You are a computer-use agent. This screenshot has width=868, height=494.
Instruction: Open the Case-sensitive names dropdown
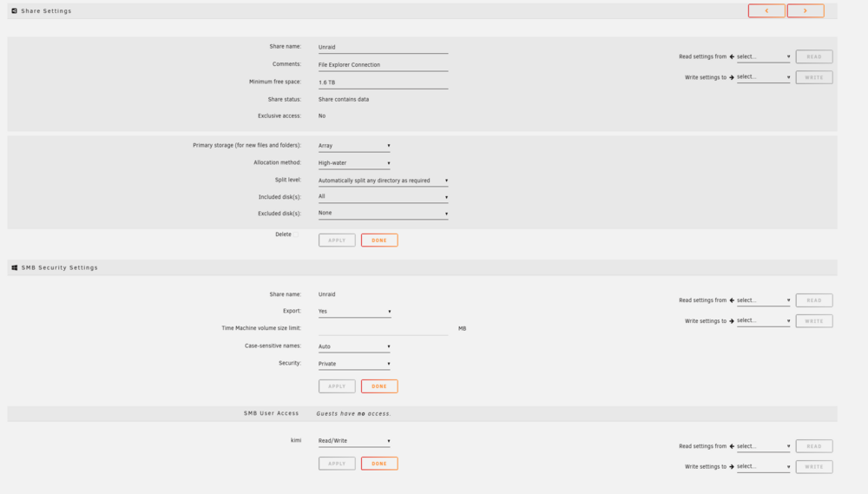pyautogui.click(x=354, y=346)
